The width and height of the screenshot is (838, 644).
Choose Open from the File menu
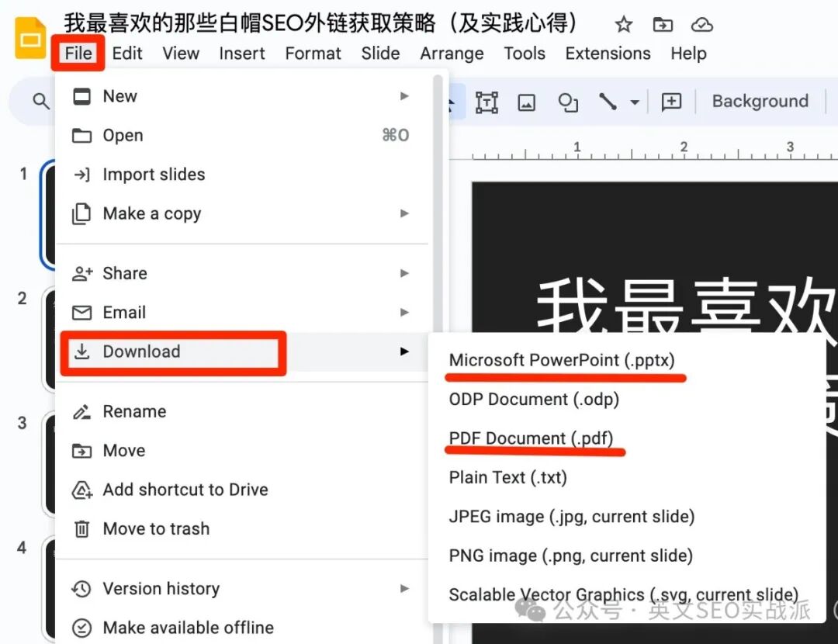(x=243, y=135)
